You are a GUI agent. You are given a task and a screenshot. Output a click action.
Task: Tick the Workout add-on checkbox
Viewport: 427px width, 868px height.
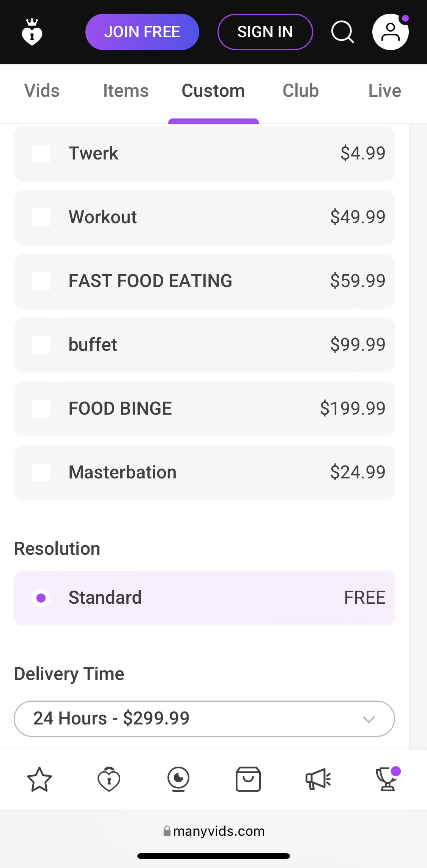click(41, 218)
